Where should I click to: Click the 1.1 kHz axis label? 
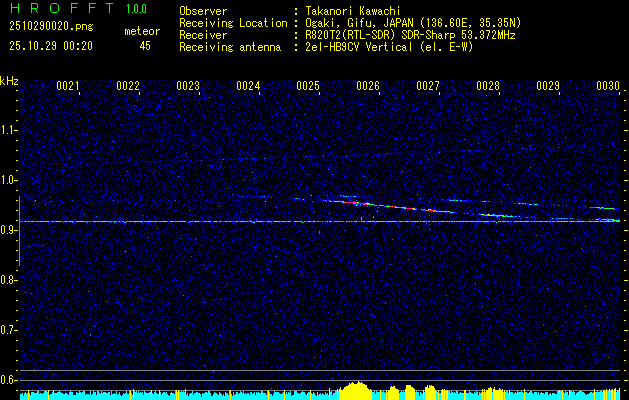coord(8,130)
